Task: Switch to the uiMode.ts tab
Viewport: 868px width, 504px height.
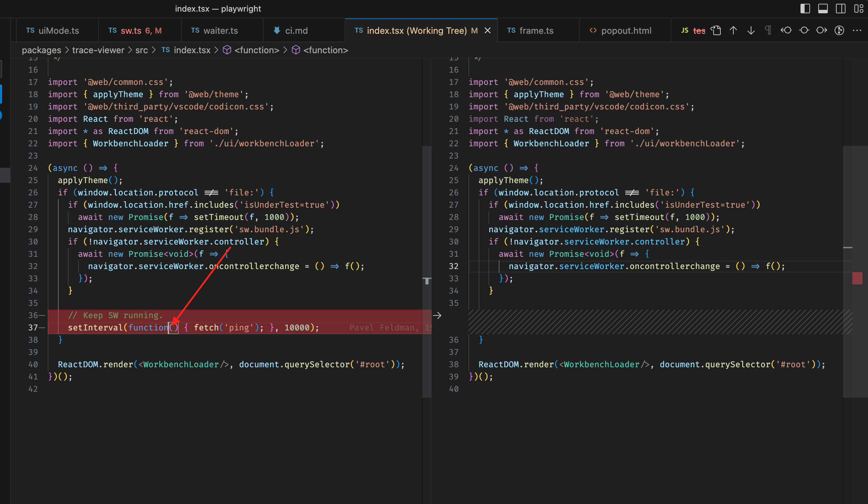Action: pos(57,31)
